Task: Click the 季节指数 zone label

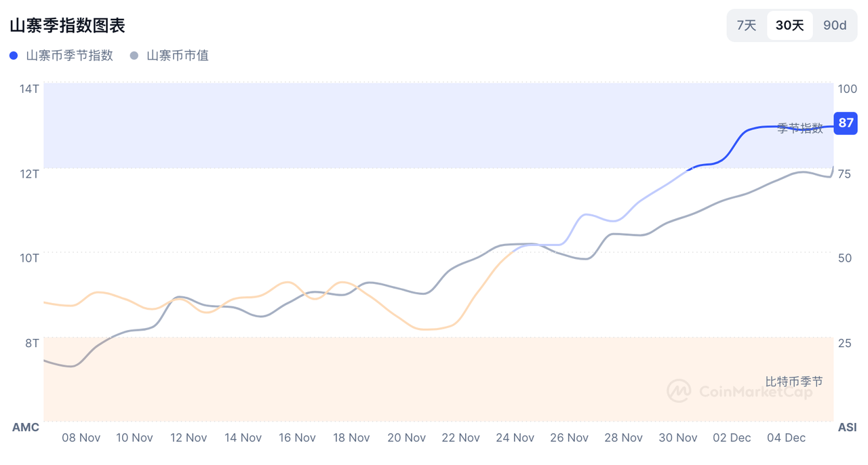Action: 800,128
